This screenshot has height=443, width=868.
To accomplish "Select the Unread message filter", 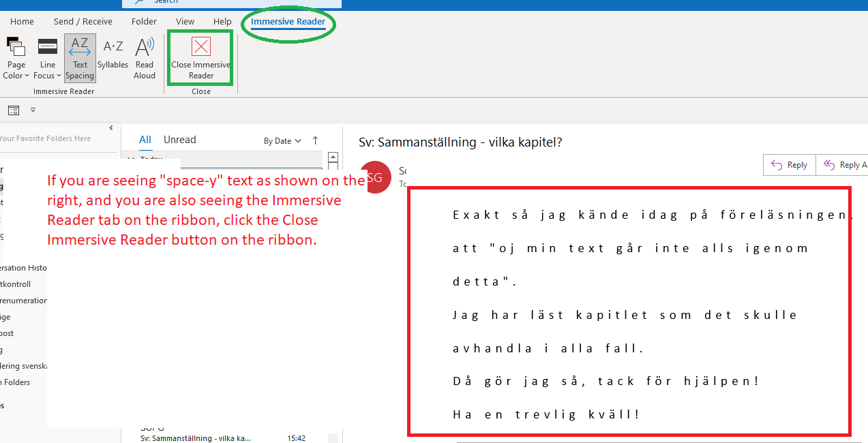I will click(x=179, y=140).
